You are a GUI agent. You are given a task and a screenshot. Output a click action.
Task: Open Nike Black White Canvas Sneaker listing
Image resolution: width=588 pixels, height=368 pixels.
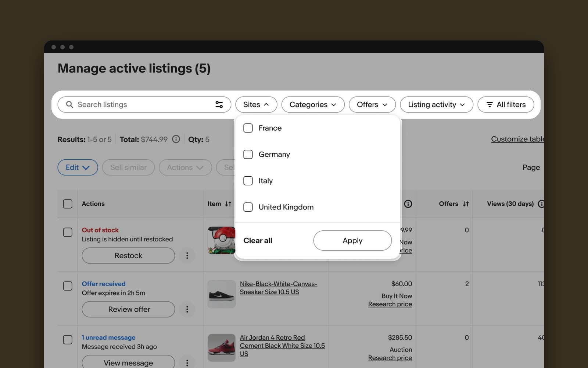[x=278, y=288]
